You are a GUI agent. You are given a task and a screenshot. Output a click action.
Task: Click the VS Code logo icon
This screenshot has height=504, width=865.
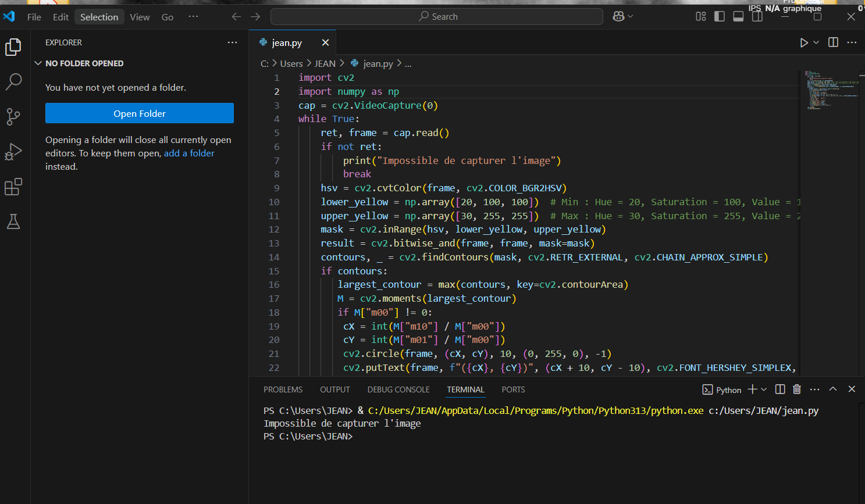[9, 16]
